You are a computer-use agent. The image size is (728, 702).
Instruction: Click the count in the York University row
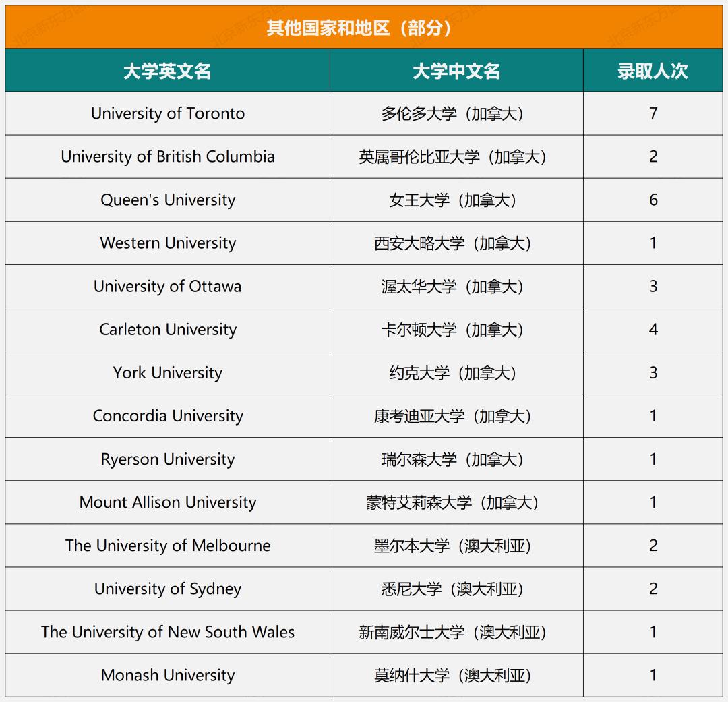tap(653, 373)
